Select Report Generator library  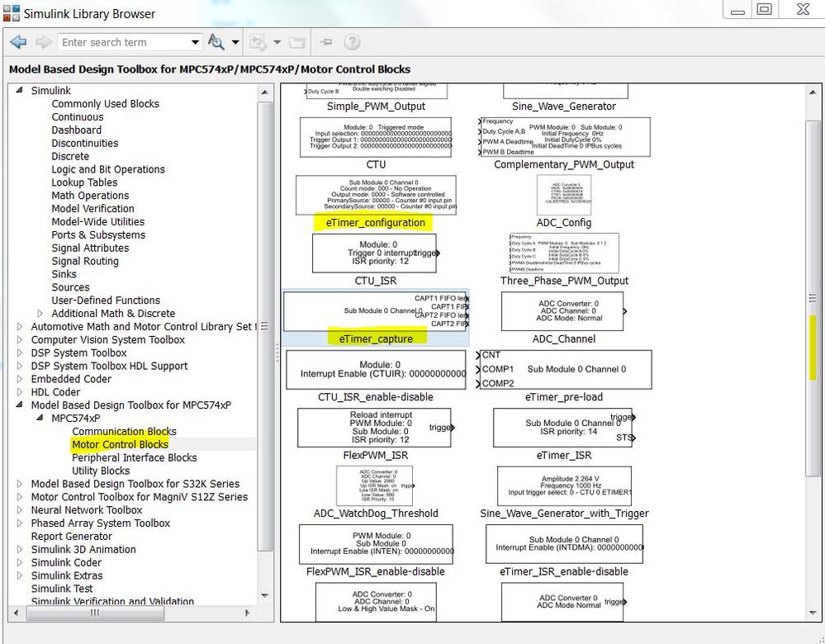72,536
